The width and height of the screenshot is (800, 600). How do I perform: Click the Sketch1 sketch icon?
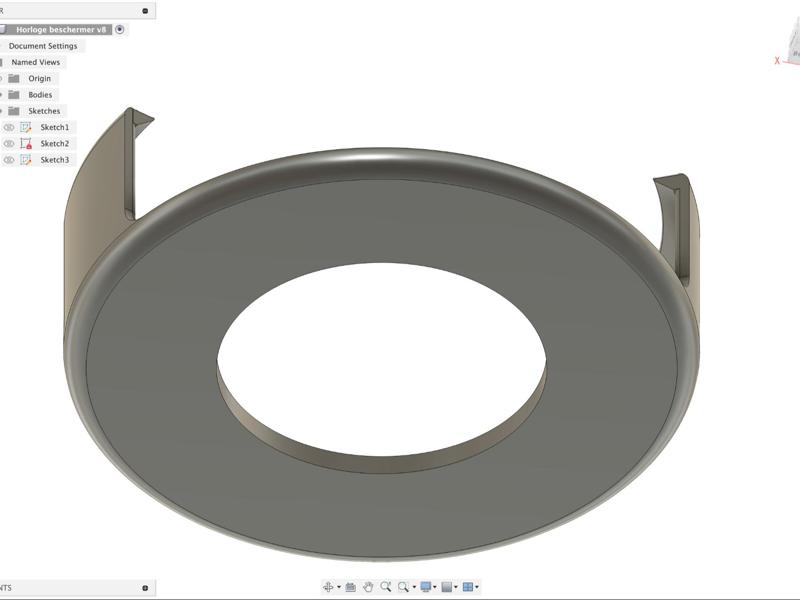point(26,127)
